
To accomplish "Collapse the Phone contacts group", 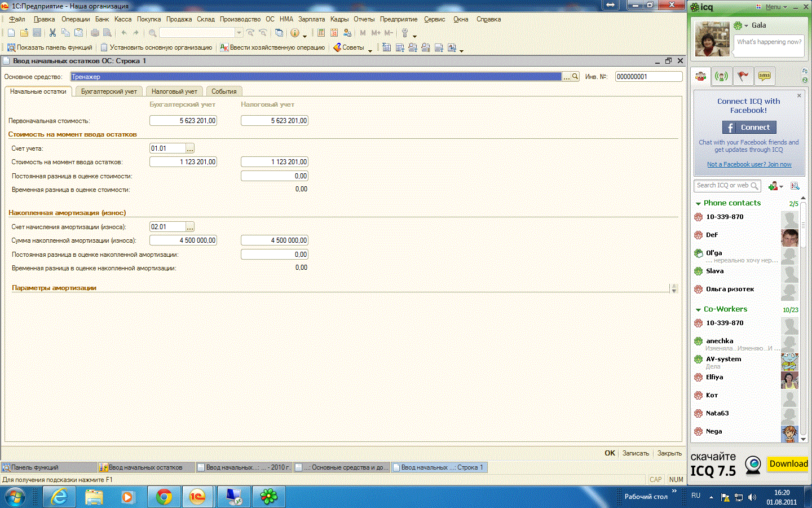I will coord(698,203).
